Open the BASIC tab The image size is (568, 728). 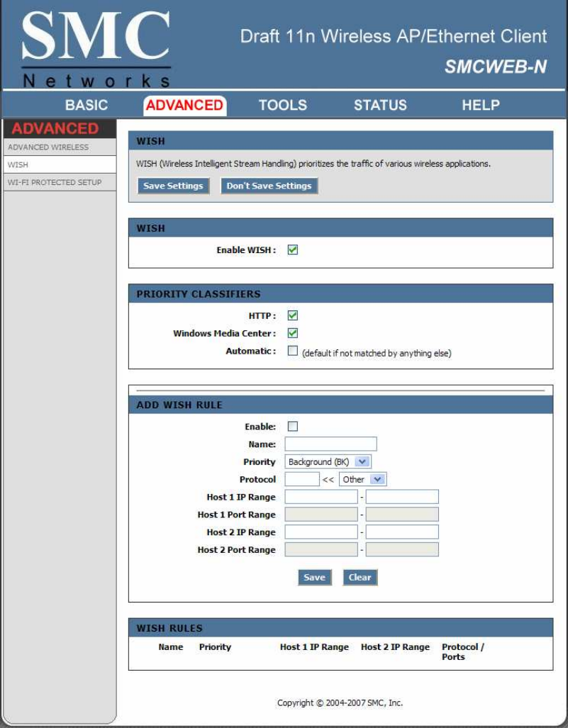click(87, 105)
